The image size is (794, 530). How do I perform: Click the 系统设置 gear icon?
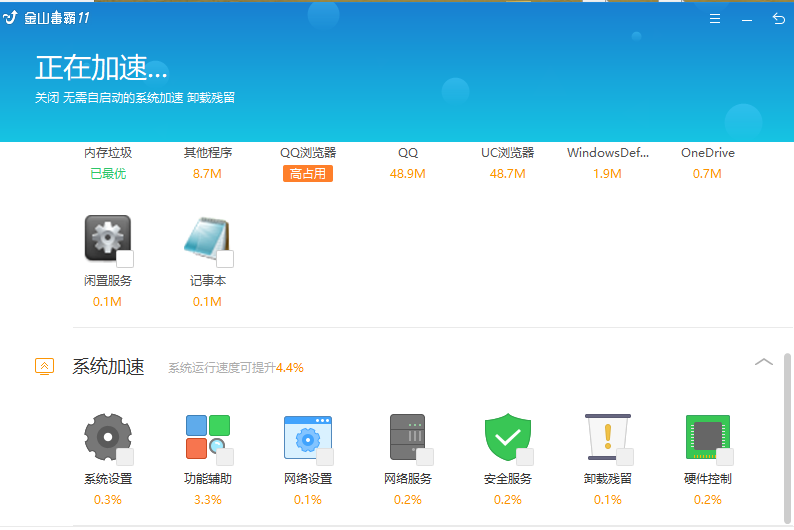pos(105,438)
